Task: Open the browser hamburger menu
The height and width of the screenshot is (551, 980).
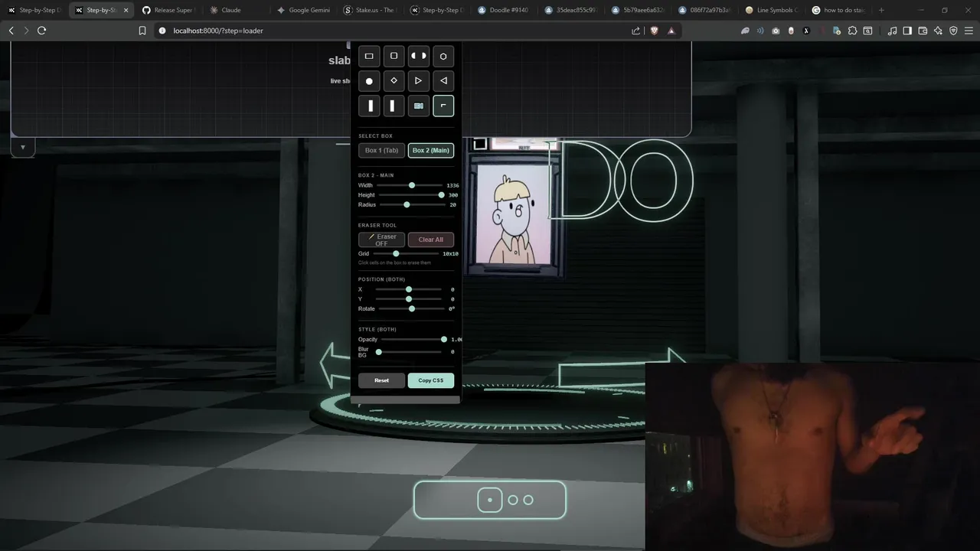Action: coord(969,31)
